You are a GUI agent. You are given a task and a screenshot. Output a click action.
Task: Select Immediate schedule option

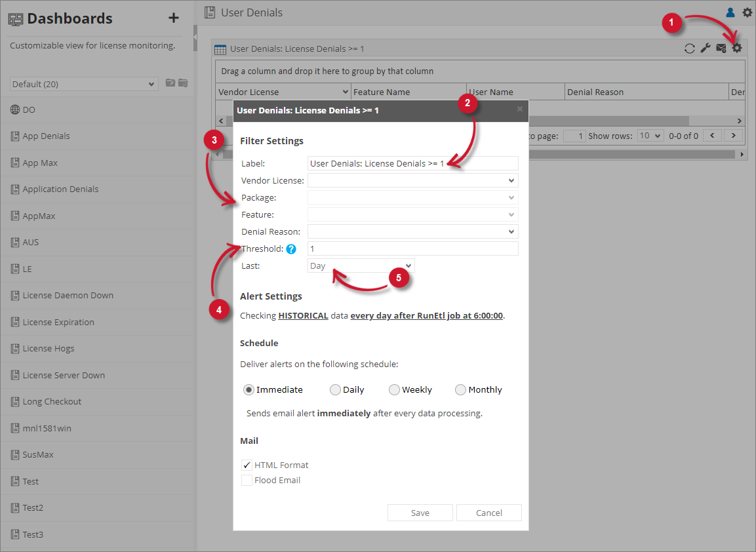click(249, 389)
